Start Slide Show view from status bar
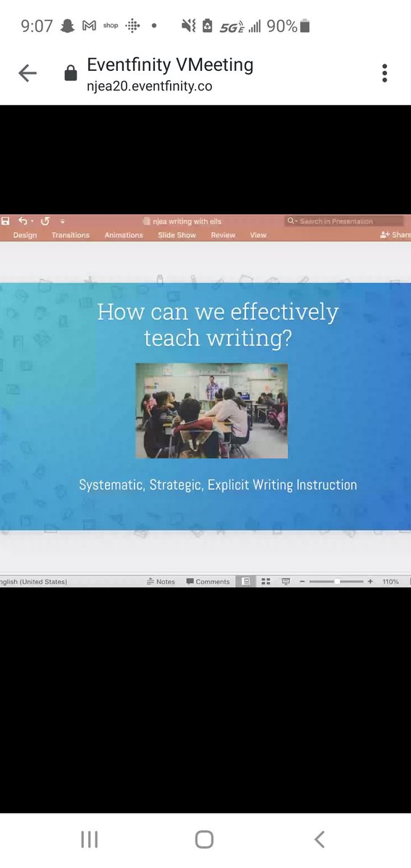The image size is (411, 868). pos(286,582)
